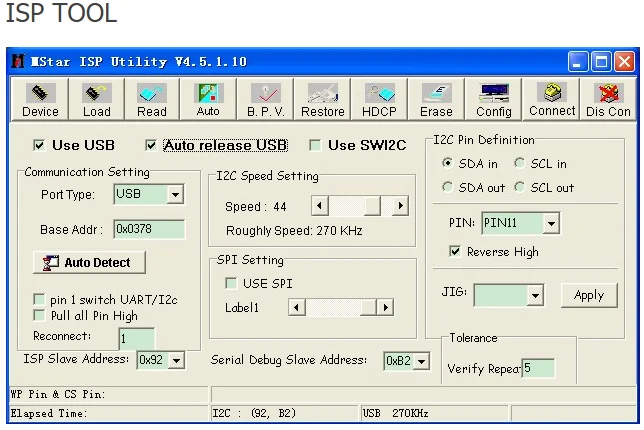This screenshot has width=644, height=430.
Task: Enable the USE SPI checkbox
Action: (x=231, y=283)
